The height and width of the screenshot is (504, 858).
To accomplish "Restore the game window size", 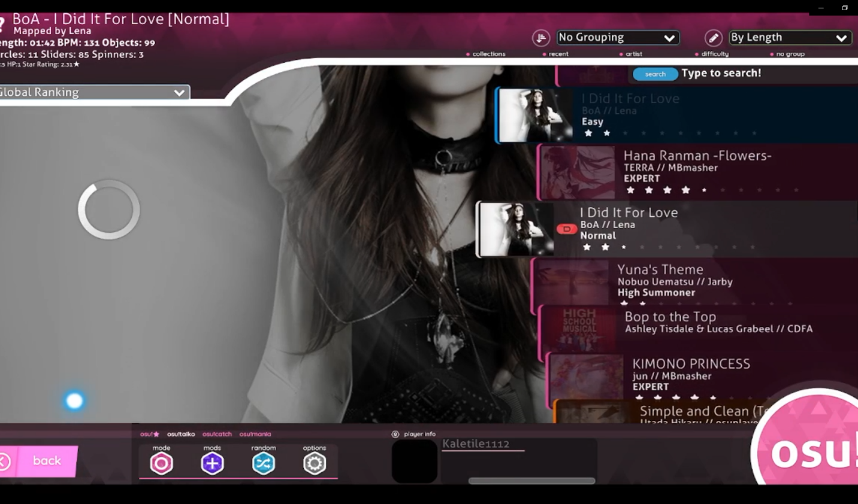I will 845,8.
